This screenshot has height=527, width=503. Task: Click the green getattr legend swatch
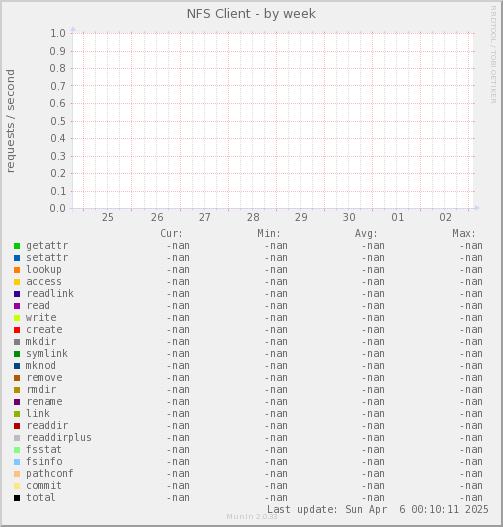(17, 246)
